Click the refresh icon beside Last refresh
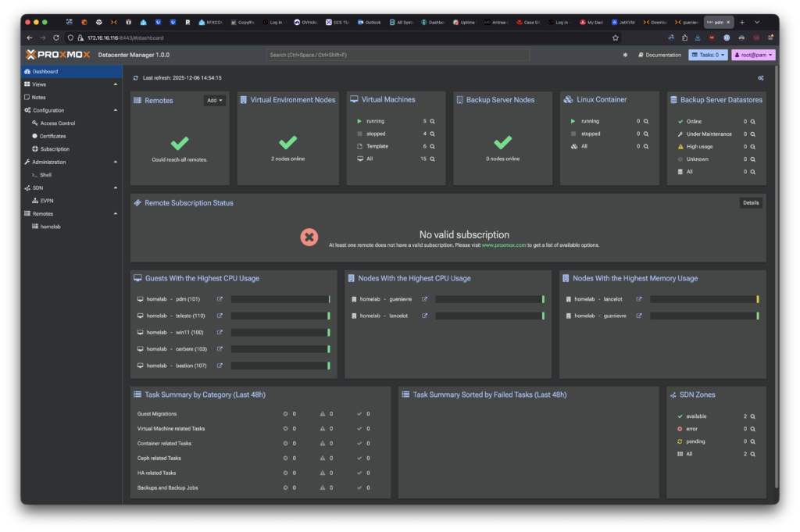The width and height of the screenshot is (800, 532). pos(136,78)
